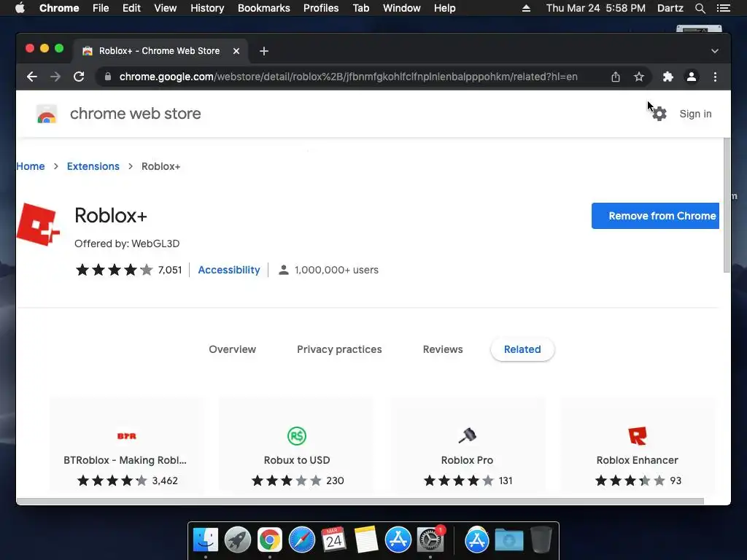747x560 pixels.
Task: Expand the tab search chevron
Action: [715, 51]
